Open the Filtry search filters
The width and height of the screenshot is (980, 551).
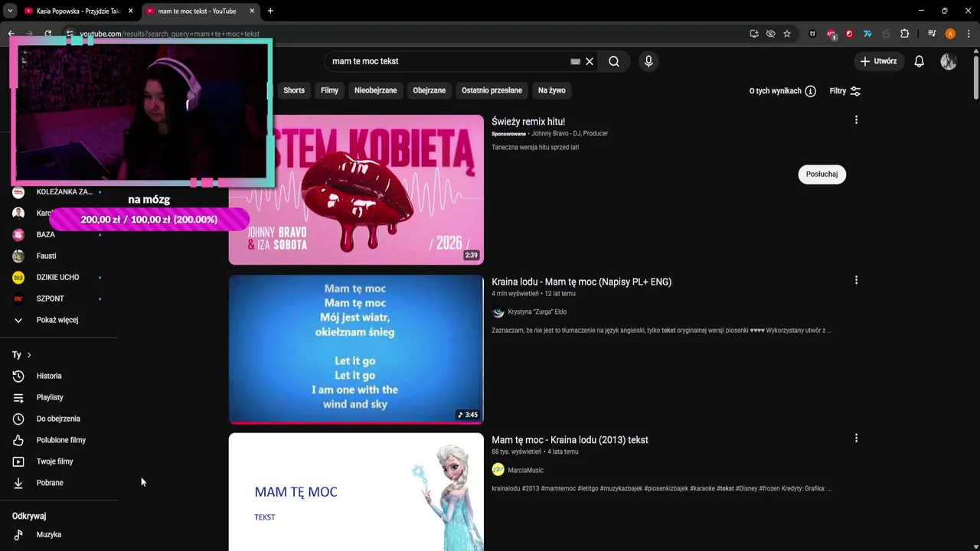(x=845, y=91)
